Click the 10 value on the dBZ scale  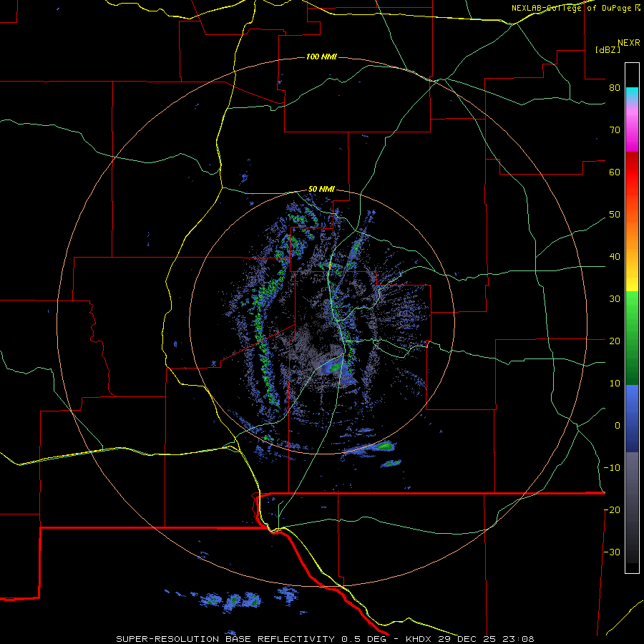pyautogui.click(x=615, y=384)
